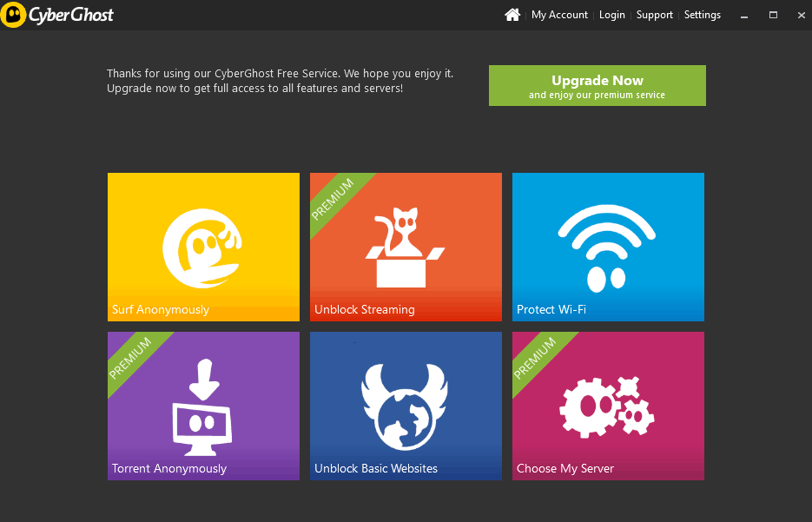
Task: Select the gears icon for Choose My Server
Action: [x=607, y=407]
